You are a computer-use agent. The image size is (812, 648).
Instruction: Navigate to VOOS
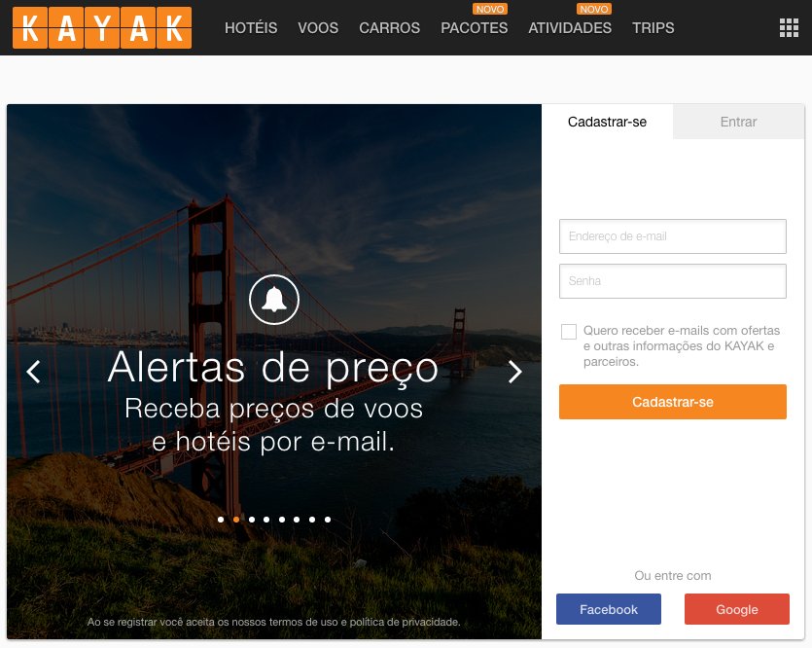pyautogui.click(x=317, y=28)
